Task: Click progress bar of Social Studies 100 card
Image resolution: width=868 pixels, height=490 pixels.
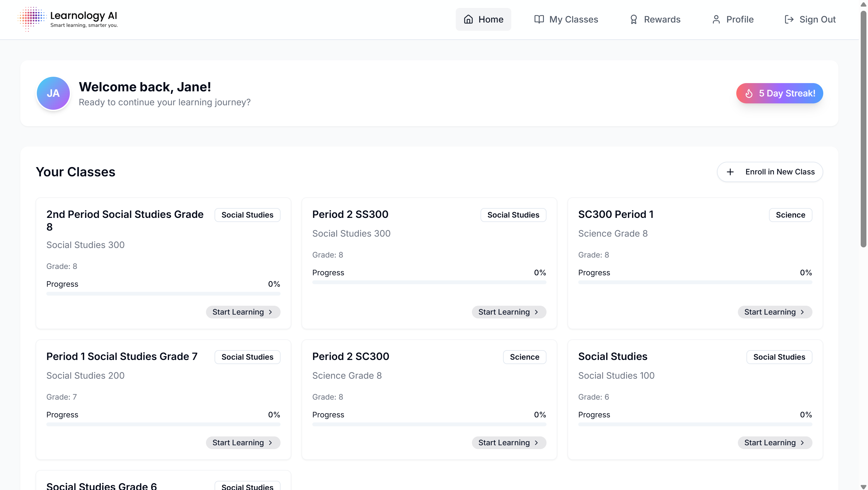Action: pyautogui.click(x=695, y=425)
